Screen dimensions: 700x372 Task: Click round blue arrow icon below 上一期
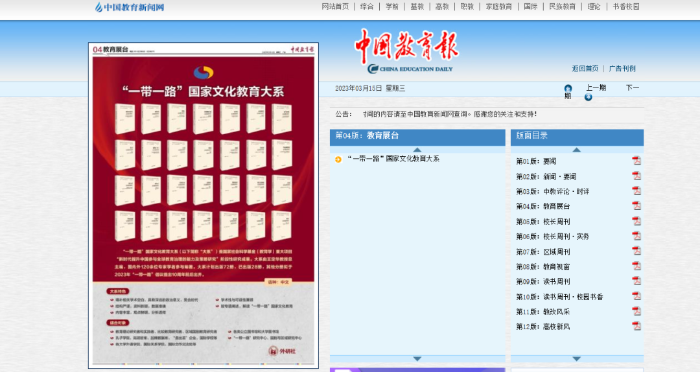pos(588,97)
